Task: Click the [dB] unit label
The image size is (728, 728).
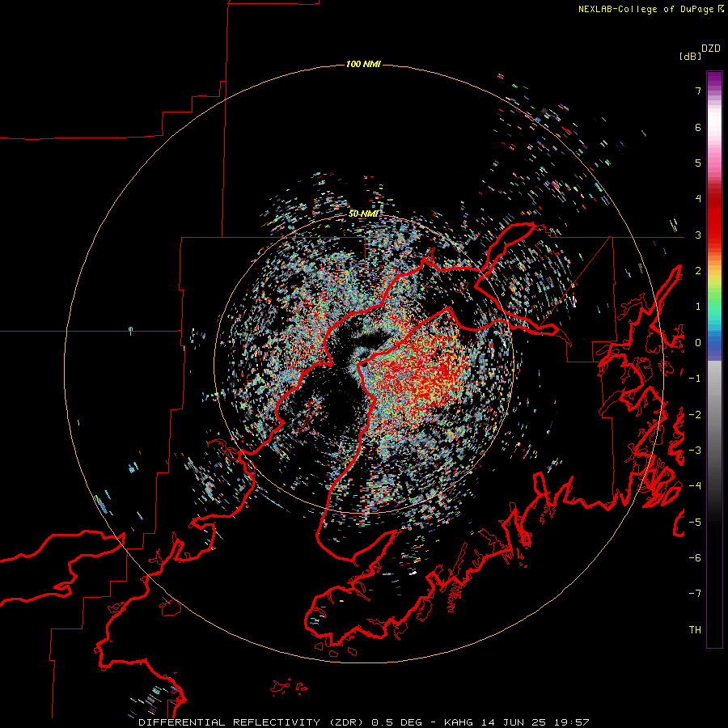Action: 690,56
